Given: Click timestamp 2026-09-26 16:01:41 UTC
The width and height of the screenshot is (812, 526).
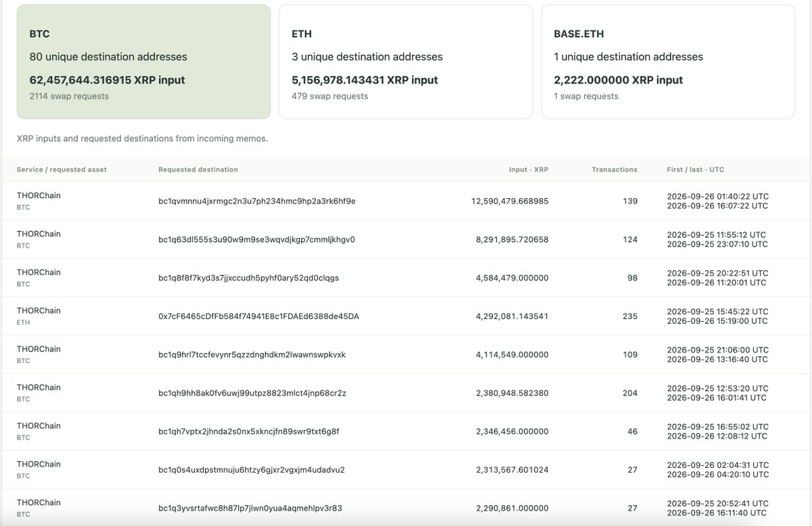Looking at the screenshot, I should point(717,398).
